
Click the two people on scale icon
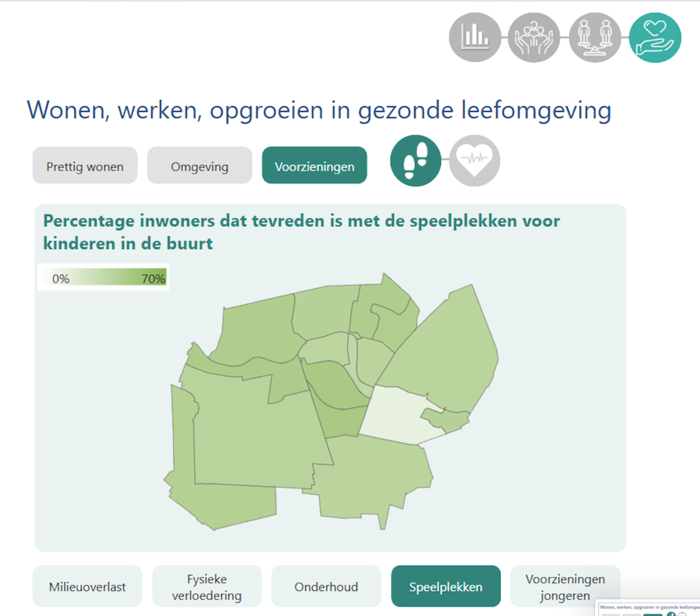(594, 37)
